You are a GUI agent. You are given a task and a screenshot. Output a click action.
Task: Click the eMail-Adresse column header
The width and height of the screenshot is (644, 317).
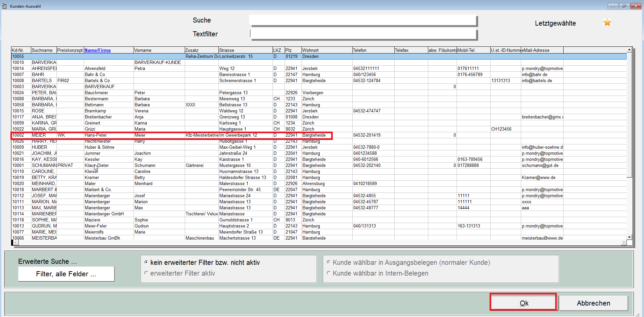(542, 50)
